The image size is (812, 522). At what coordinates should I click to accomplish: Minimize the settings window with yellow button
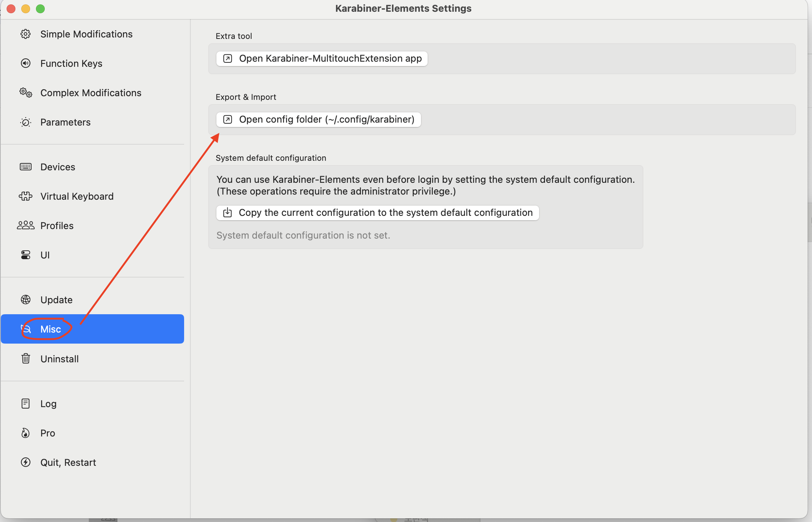point(26,9)
